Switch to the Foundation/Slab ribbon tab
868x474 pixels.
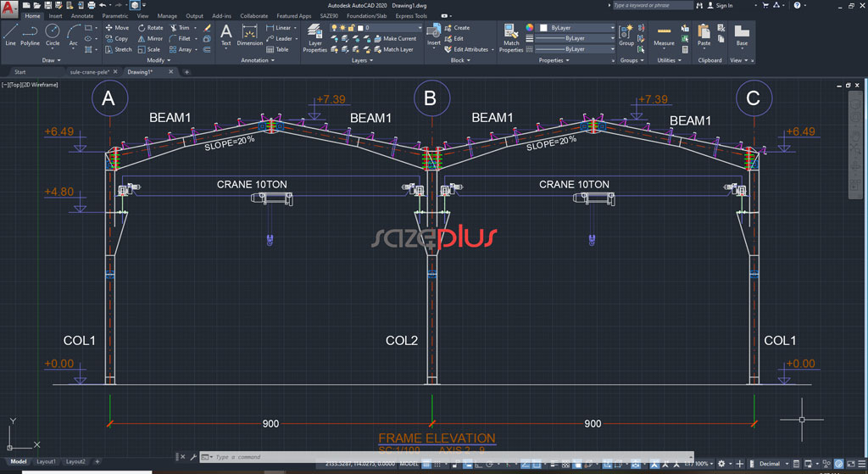pos(366,16)
